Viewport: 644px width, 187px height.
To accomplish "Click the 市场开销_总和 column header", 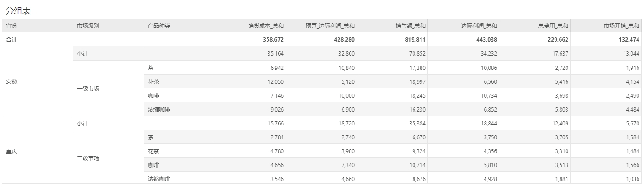I will click(606, 26).
